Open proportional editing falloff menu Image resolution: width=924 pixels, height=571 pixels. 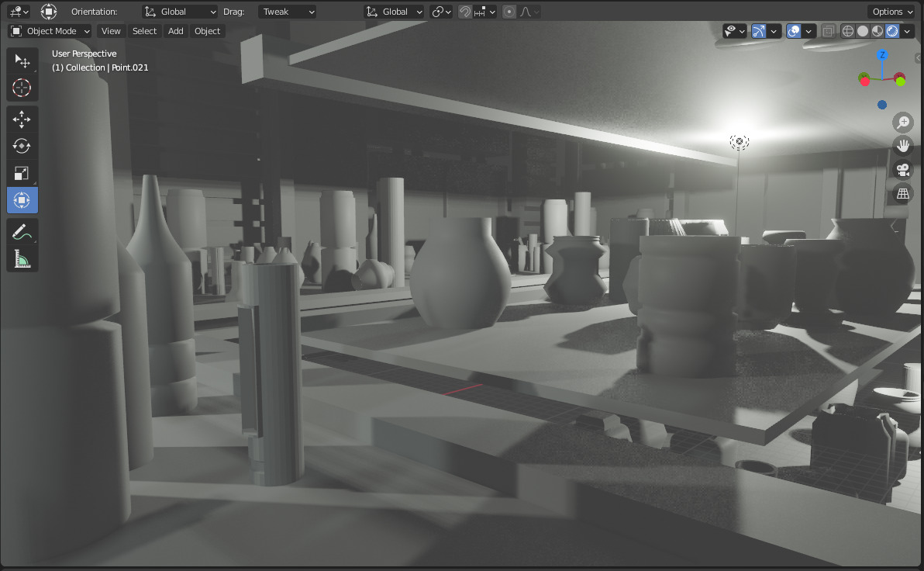pos(529,12)
